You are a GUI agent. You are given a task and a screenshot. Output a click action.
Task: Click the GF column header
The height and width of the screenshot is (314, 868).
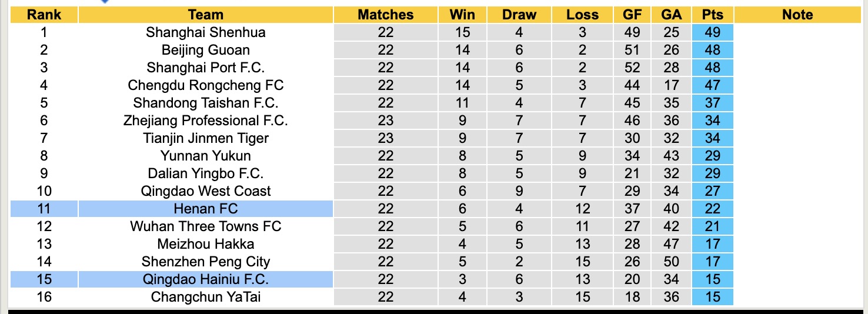632,15
